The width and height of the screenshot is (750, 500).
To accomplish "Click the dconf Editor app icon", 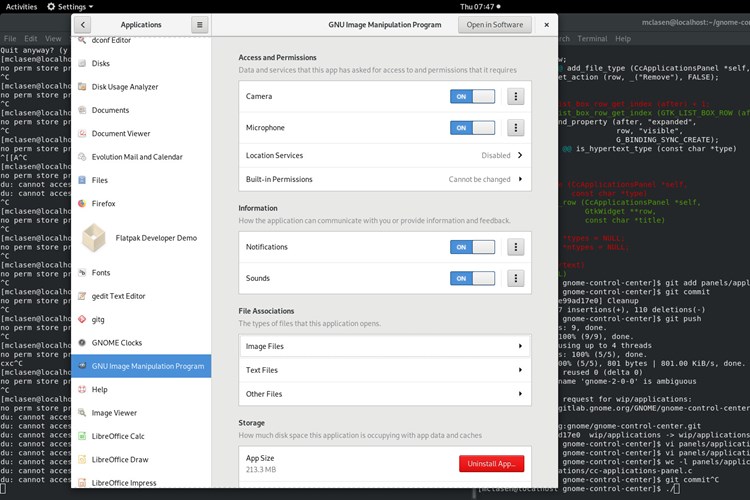I will [x=82, y=40].
